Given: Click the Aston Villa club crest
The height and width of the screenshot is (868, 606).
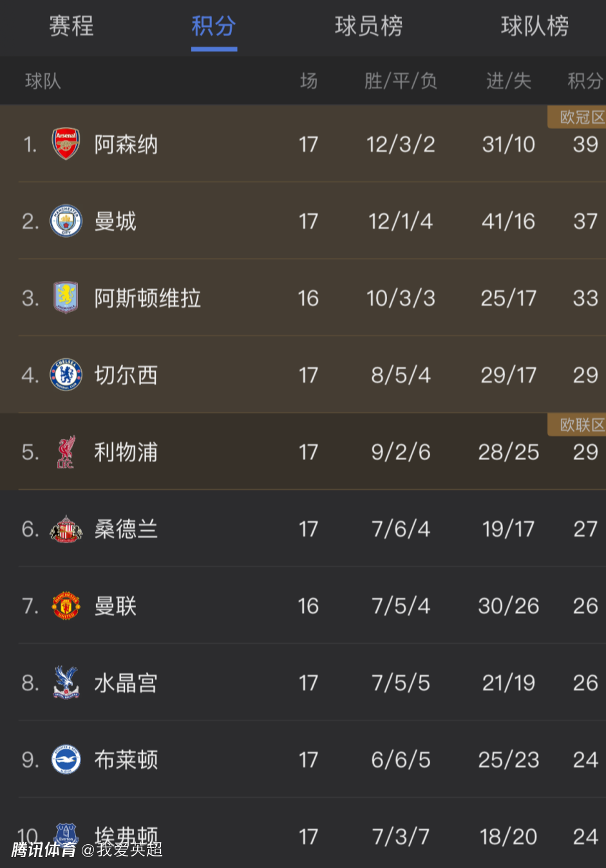Looking at the screenshot, I should 66,298.
